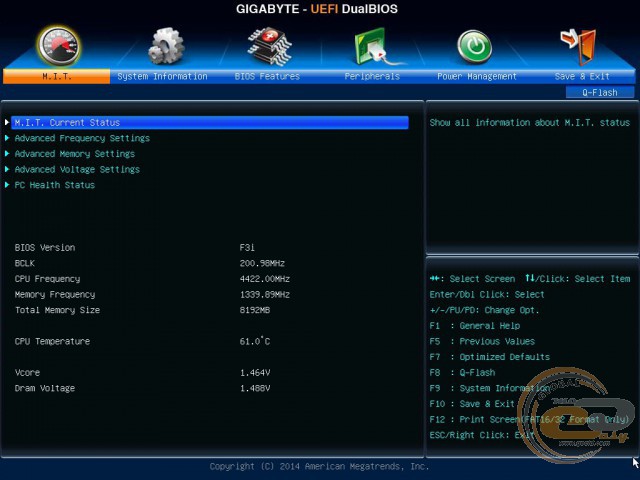
Task: Open the BIOS Features tab
Action: [x=267, y=76]
